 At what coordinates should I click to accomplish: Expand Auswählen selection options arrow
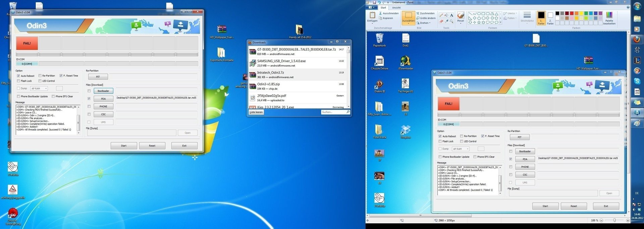point(408,23)
